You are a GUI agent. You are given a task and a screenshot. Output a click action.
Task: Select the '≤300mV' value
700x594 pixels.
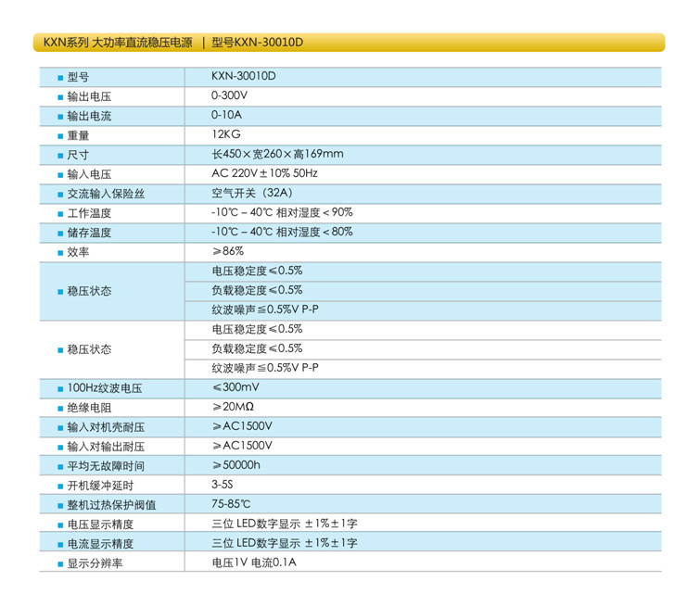click(x=235, y=387)
